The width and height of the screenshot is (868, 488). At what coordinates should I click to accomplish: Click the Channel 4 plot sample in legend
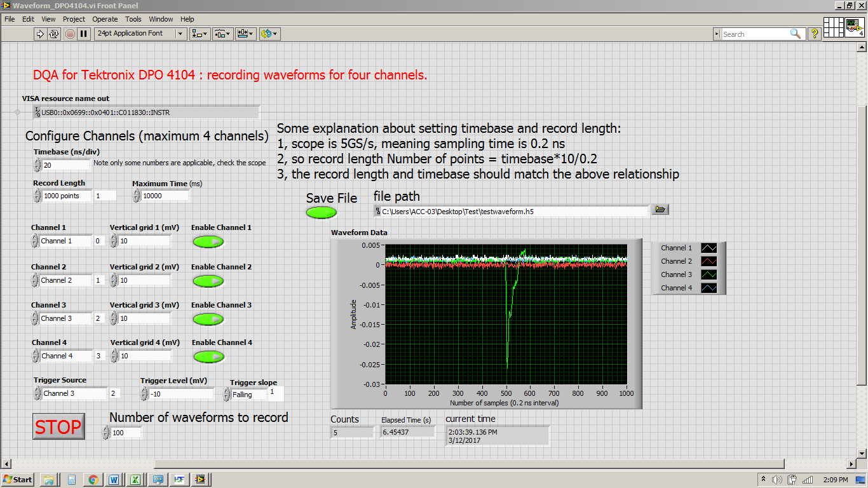709,288
